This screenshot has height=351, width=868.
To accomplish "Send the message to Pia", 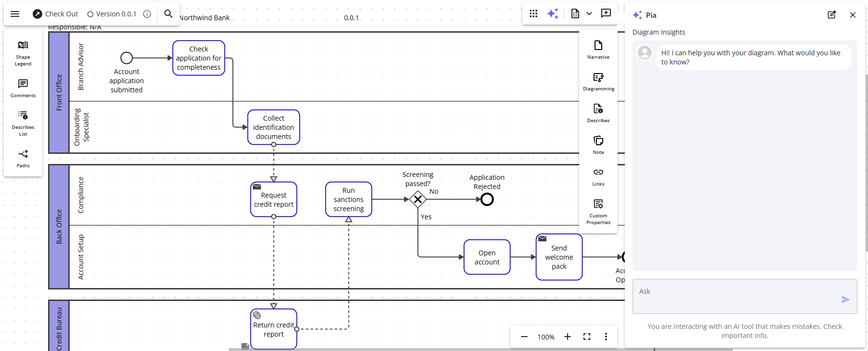I will 845,300.
